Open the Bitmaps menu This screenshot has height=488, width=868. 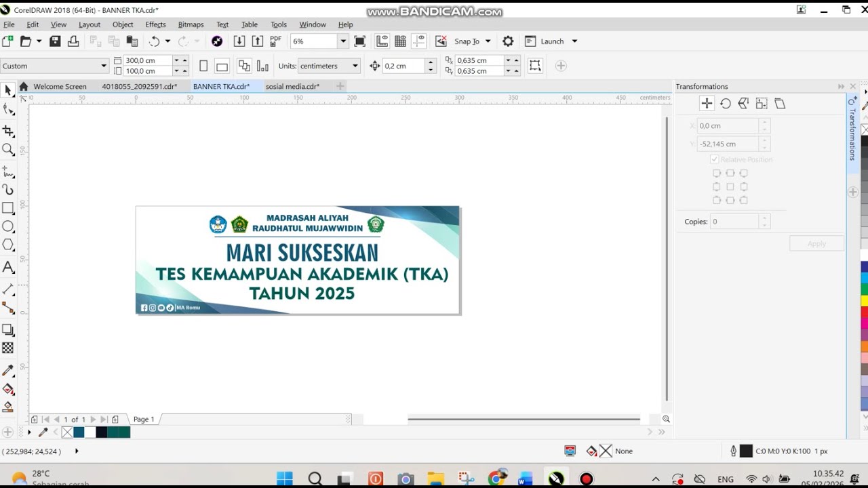pyautogui.click(x=191, y=24)
